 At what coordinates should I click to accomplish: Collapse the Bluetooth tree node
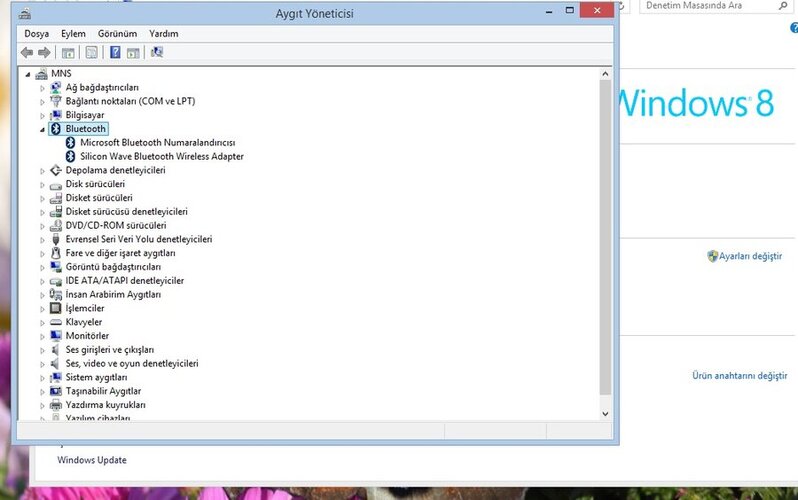tap(42, 130)
